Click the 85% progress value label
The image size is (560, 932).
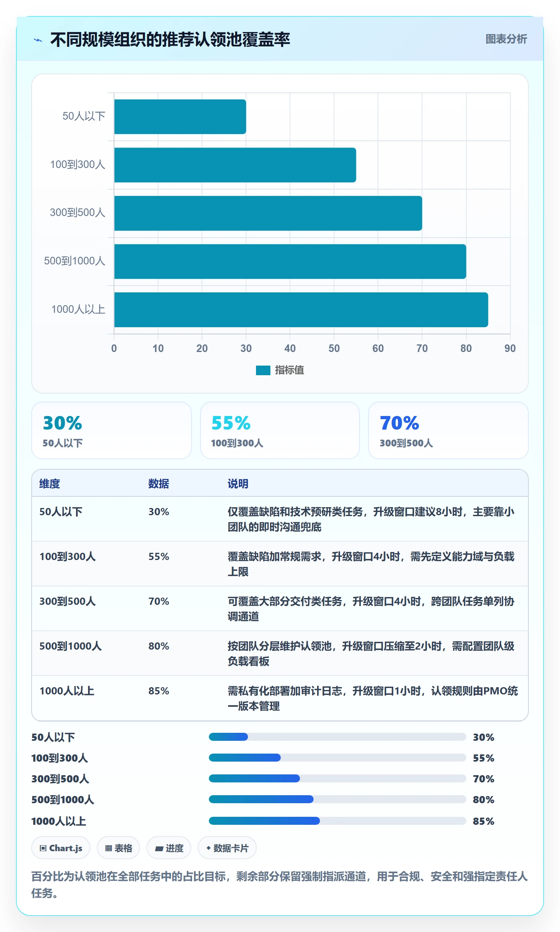click(x=484, y=821)
